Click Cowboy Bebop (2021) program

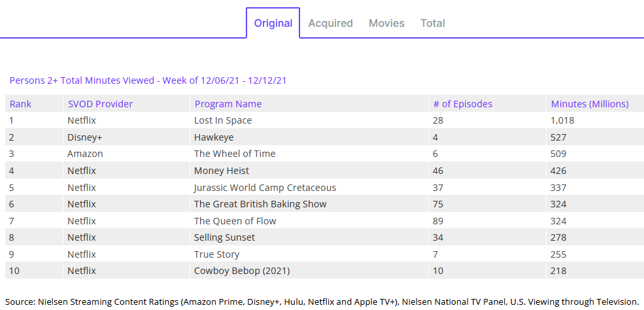tap(242, 271)
